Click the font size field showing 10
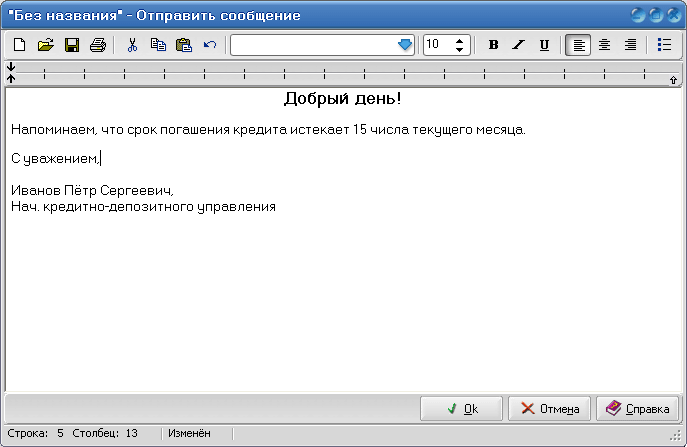The height and width of the screenshot is (447, 687). click(x=438, y=45)
